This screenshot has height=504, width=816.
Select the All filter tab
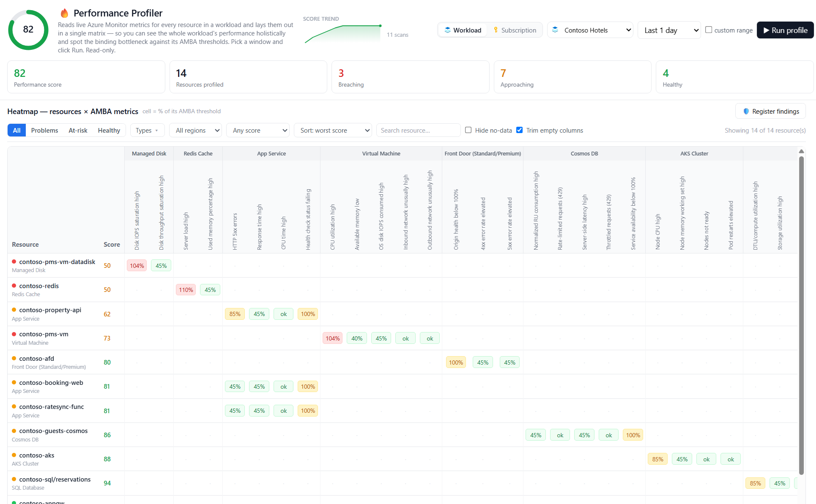pyautogui.click(x=16, y=130)
